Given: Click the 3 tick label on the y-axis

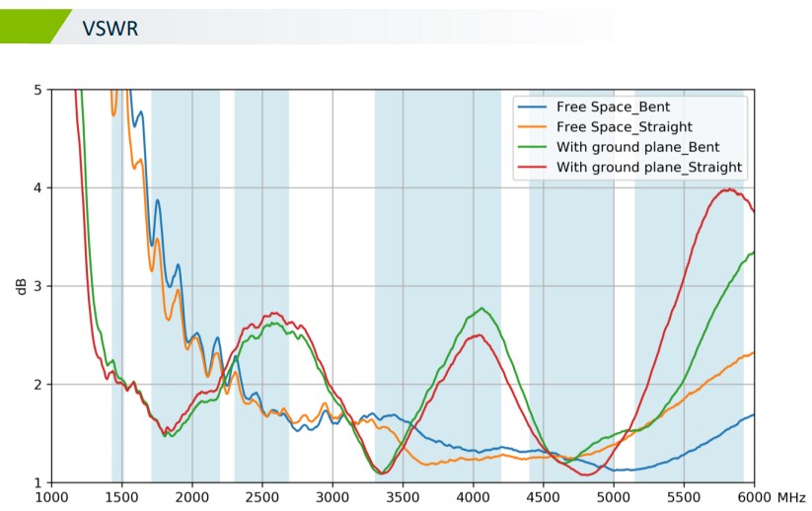Looking at the screenshot, I should point(37,286).
